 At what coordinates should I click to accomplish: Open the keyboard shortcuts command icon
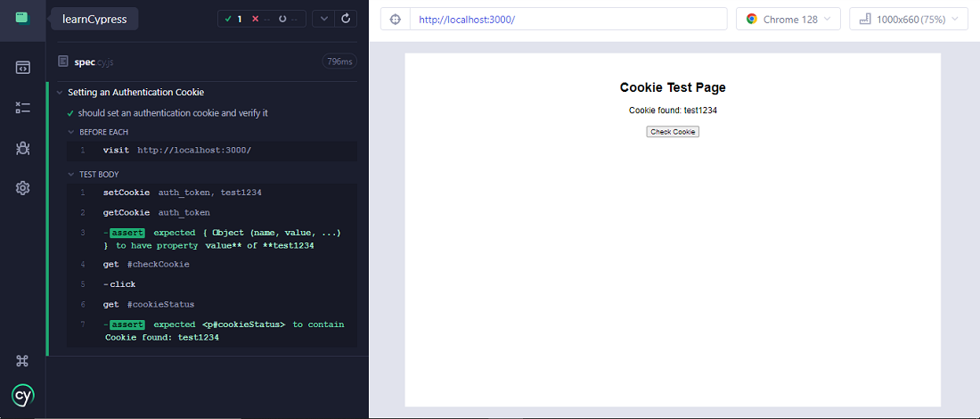pos(22,361)
